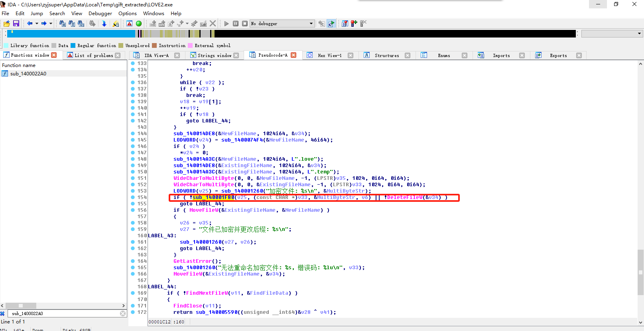
Task: Click the first binoculars search icon
Action: point(63,24)
